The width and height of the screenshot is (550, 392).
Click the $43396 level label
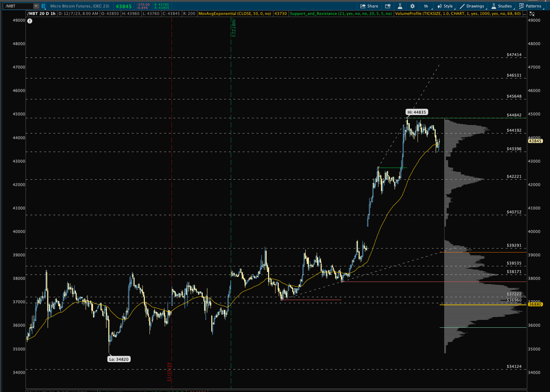(514, 149)
